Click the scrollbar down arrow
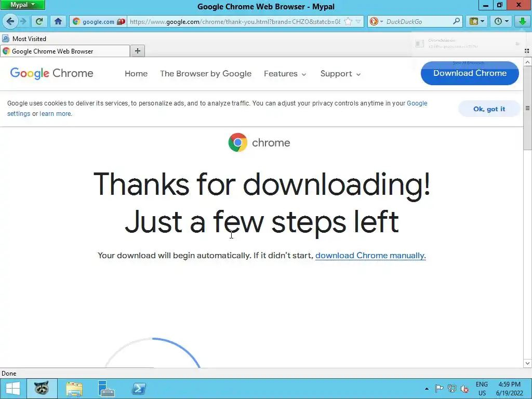 tap(527, 363)
